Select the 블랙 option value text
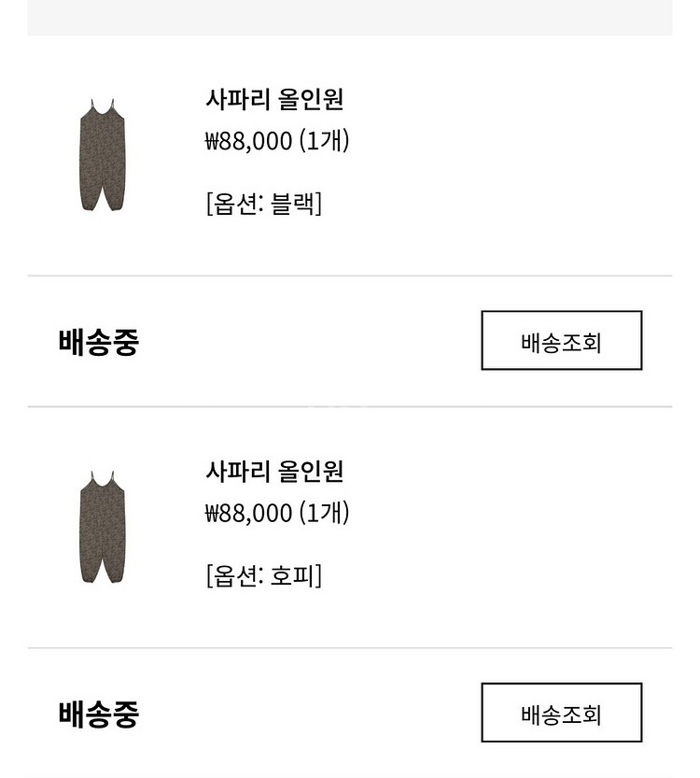The width and height of the screenshot is (700, 778). [291, 204]
